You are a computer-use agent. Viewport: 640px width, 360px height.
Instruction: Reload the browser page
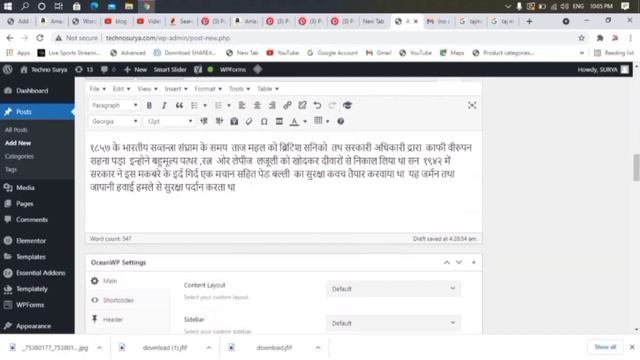[x=40, y=38]
